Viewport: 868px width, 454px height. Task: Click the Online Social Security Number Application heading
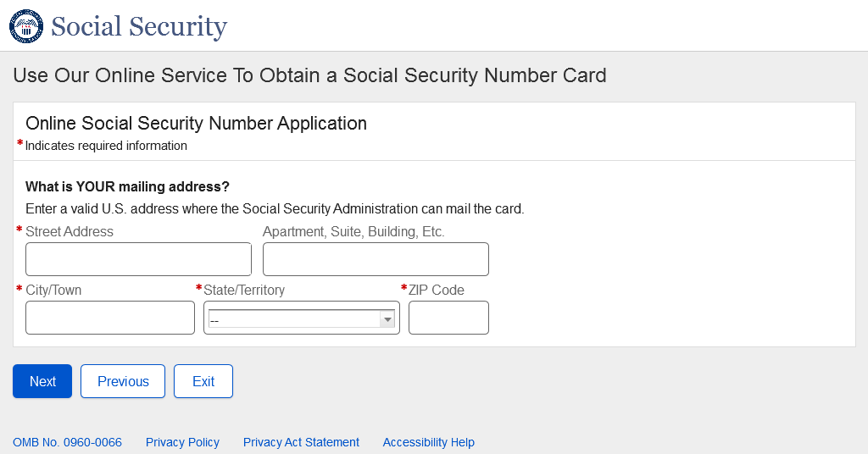pyautogui.click(x=196, y=124)
